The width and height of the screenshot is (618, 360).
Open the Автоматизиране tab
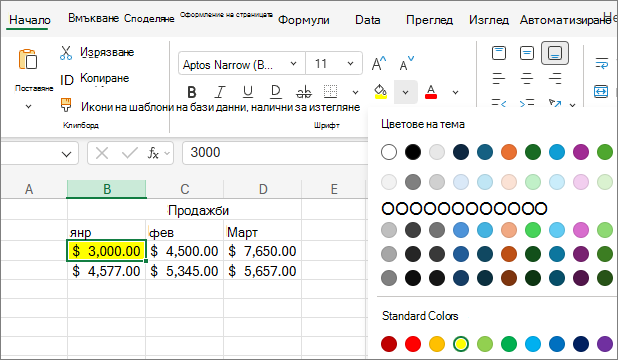pyautogui.click(x=566, y=20)
